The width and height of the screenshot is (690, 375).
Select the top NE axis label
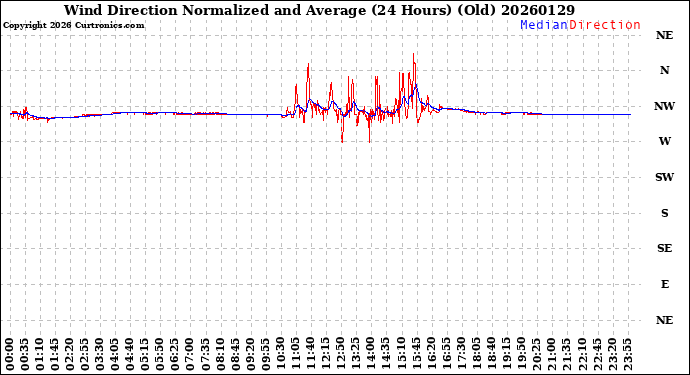664,35
